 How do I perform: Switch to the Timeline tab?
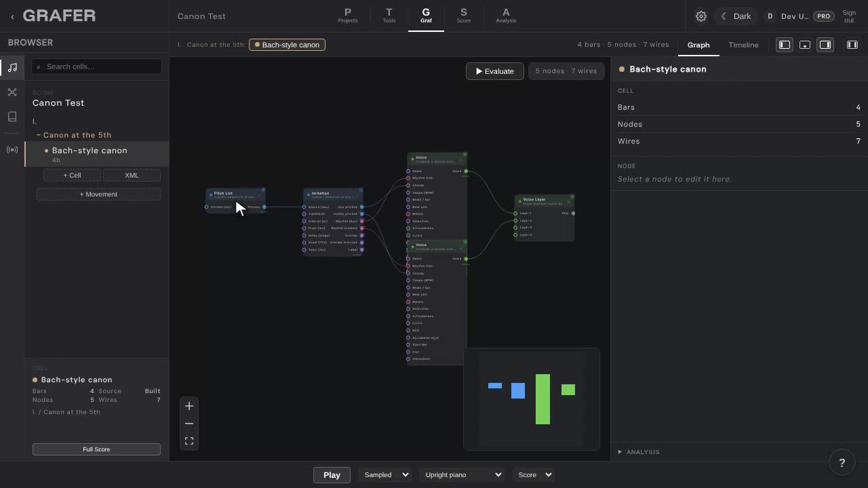pyautogui.click(x=743, y=45)
